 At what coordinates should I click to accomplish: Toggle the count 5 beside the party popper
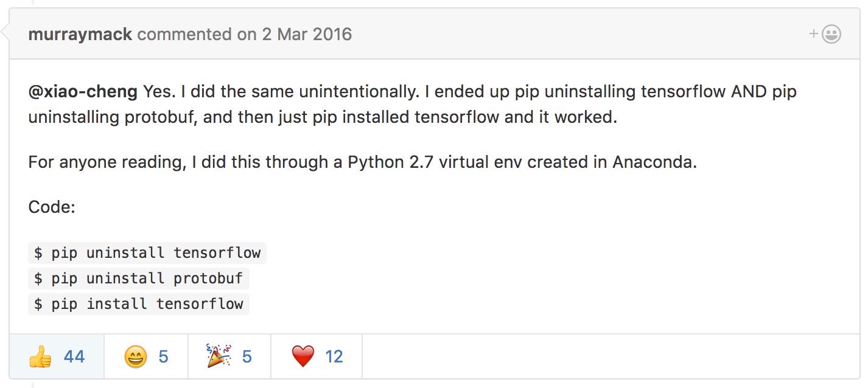[x=247, y=356]
